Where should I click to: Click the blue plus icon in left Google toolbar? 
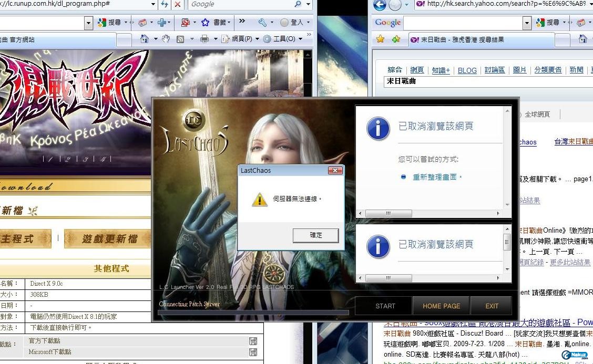click(161, 23)
